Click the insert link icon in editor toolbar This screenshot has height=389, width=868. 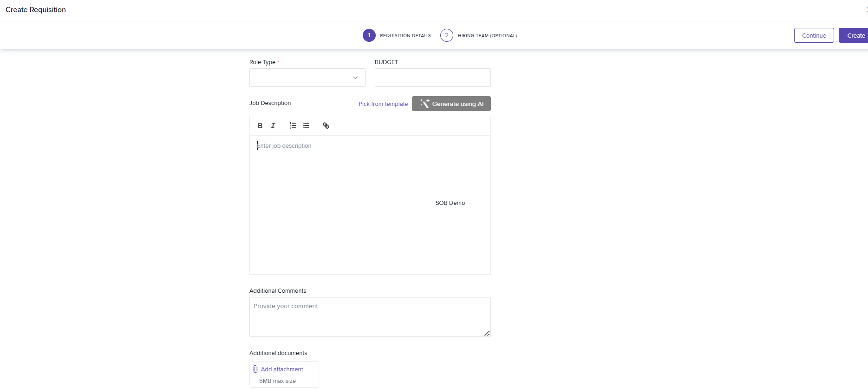coord(326,125)
